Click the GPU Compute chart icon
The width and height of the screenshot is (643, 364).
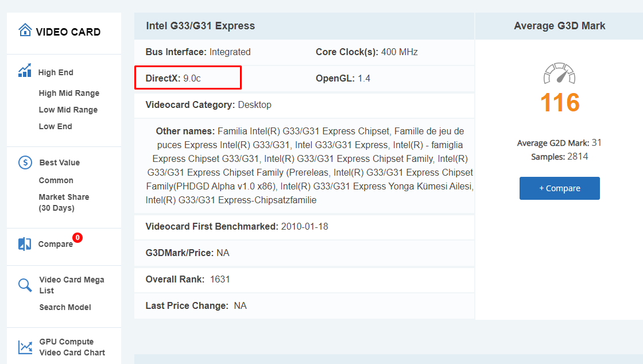25,347
